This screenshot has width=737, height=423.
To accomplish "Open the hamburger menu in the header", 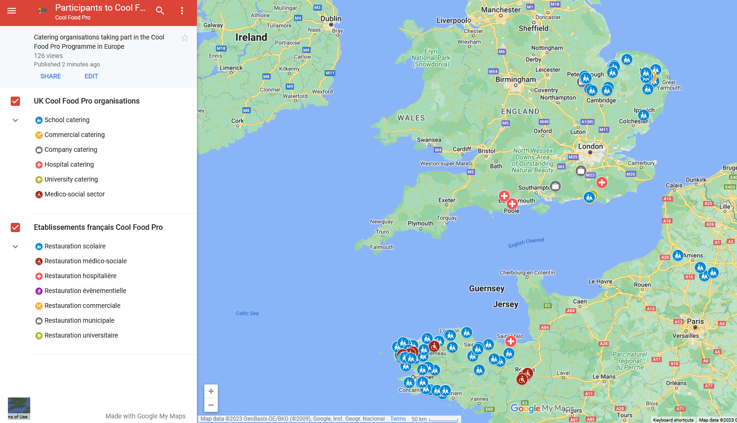I will pos(12,10).
